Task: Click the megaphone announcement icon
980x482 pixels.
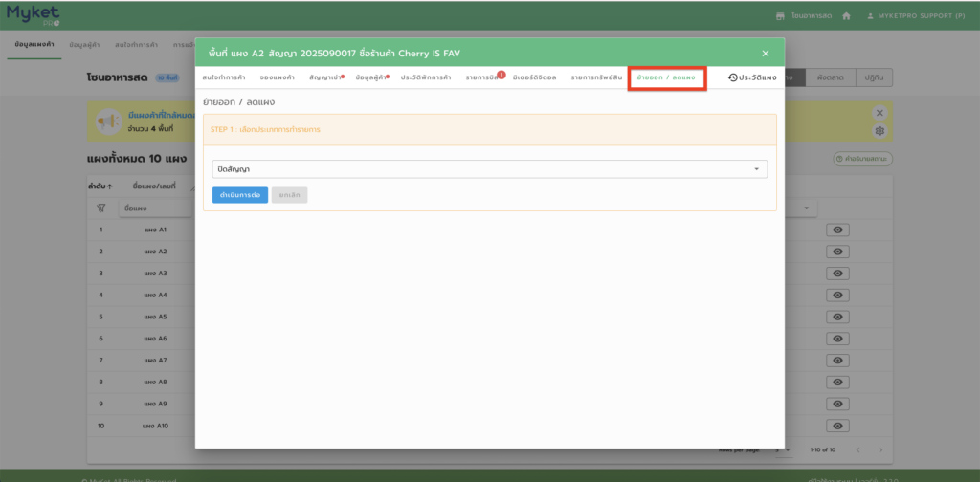Action: [104, 121]
